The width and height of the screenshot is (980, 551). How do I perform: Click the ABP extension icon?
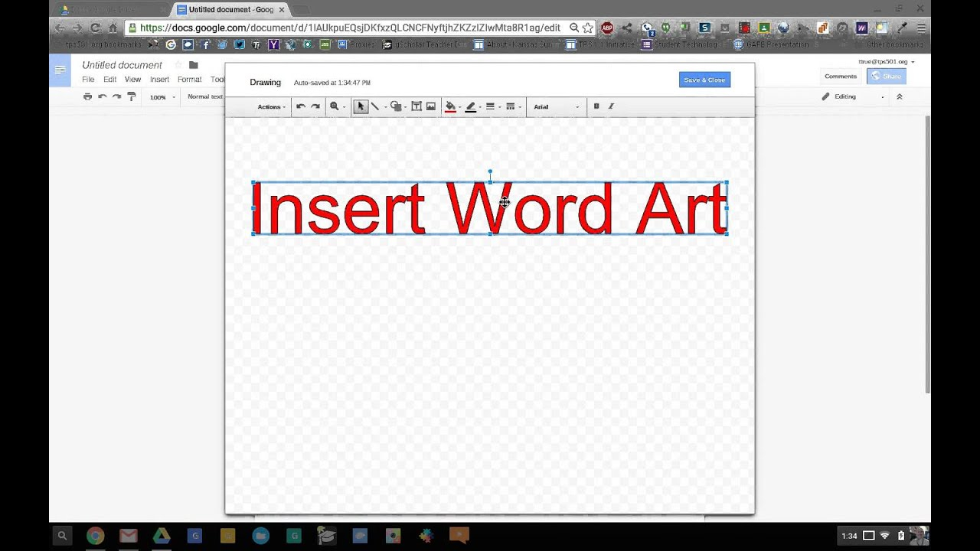pos(607,28)
